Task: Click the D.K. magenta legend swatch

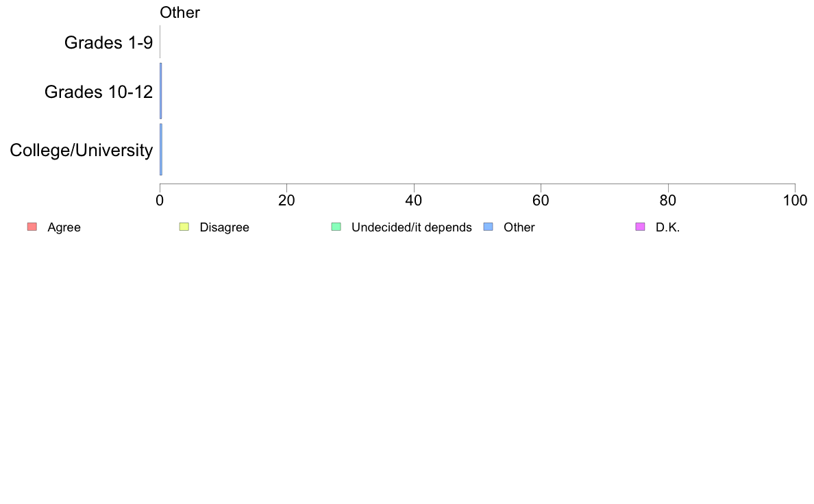Action: pyautogui.click(x=641, y=227)
